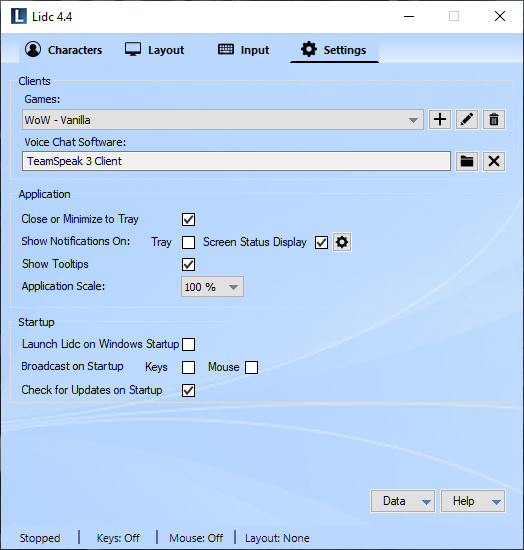Switch to the Input tab
524x550 pixels.
[243, 50]
